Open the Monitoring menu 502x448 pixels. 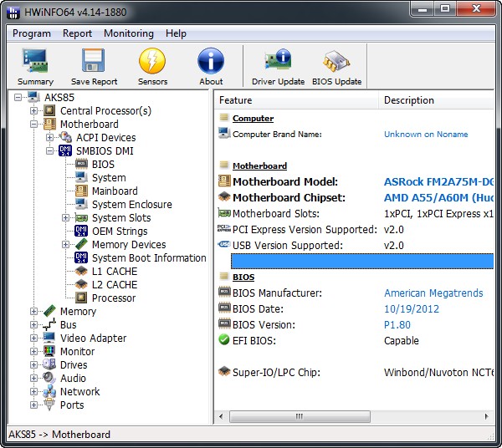128,33
